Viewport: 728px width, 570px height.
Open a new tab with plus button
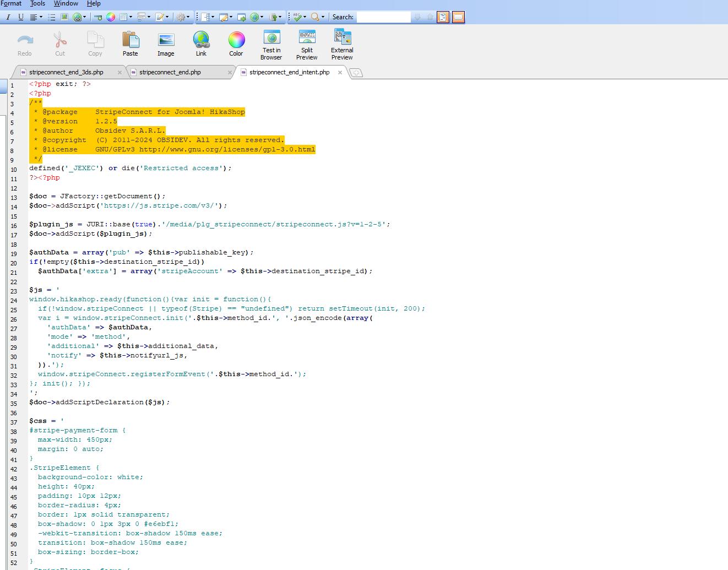pyautogui.click(x=356, y=73)
